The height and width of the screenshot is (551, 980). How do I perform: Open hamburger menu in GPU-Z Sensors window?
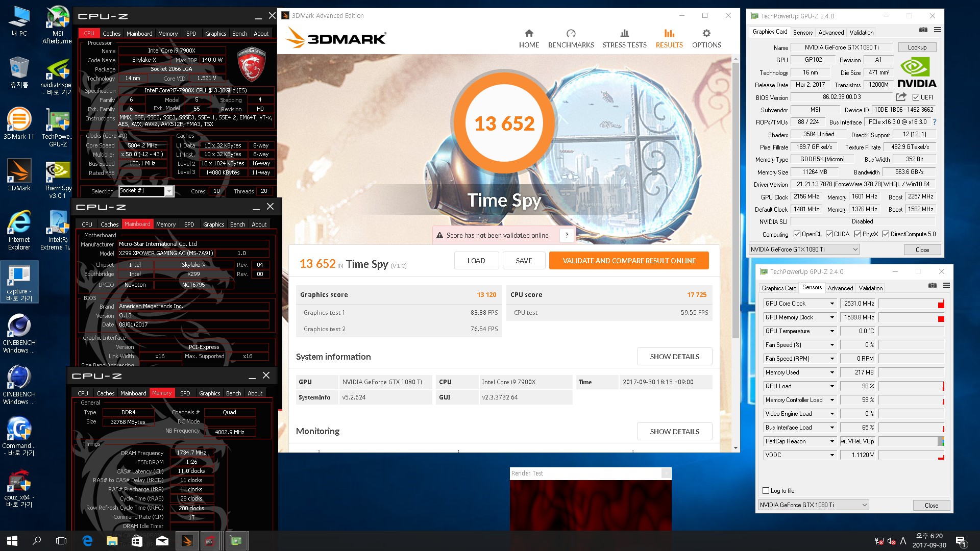point(946,286)
